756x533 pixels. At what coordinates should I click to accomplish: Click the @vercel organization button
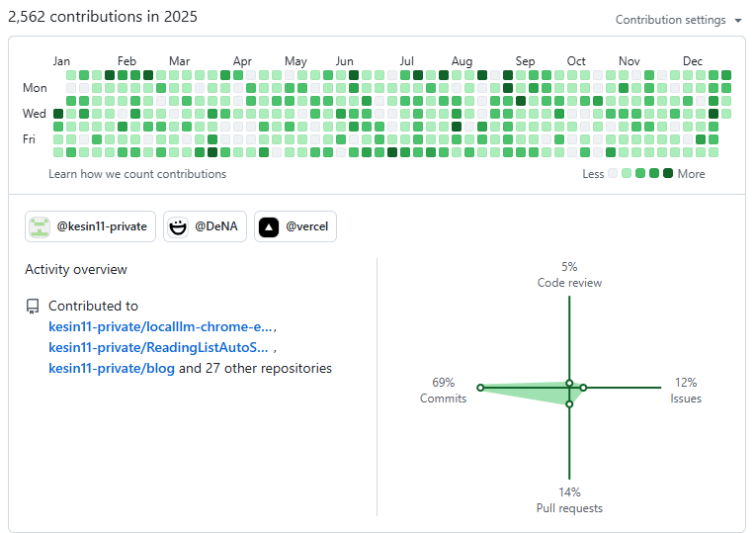coord(295,226)
